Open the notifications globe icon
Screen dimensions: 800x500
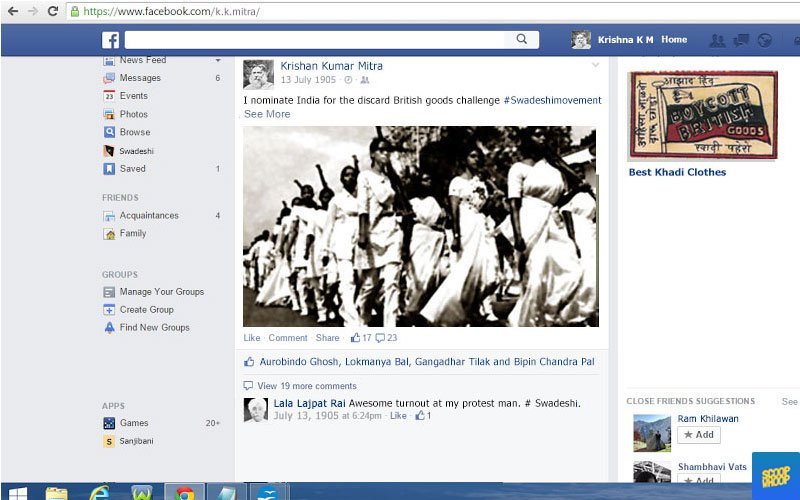(764, 40)
